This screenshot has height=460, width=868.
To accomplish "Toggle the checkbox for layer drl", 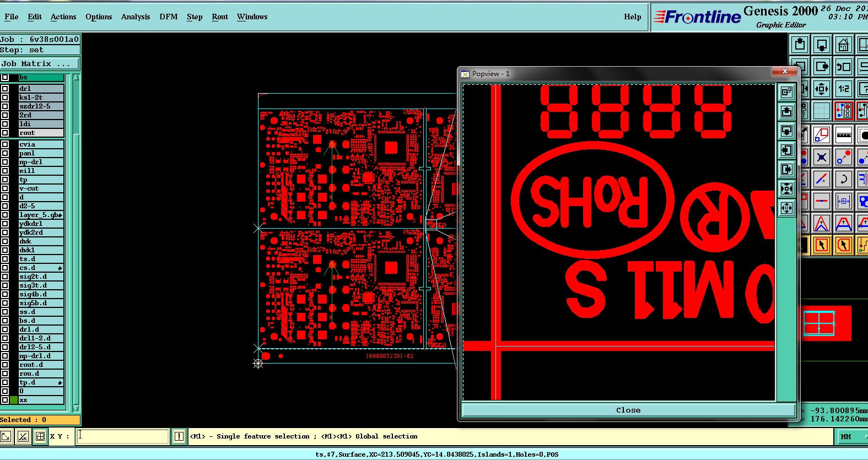I will [x=5, y=89].
